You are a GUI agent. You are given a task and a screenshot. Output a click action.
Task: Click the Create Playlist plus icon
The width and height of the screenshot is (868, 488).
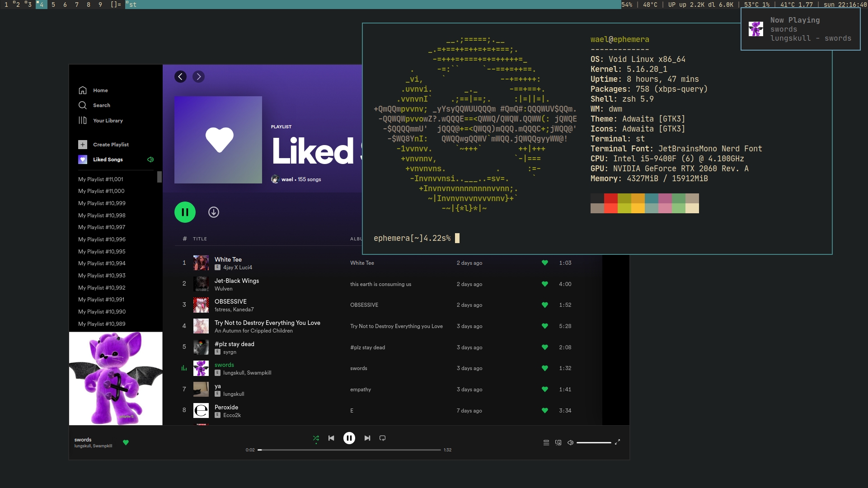(x=82, y=145)
